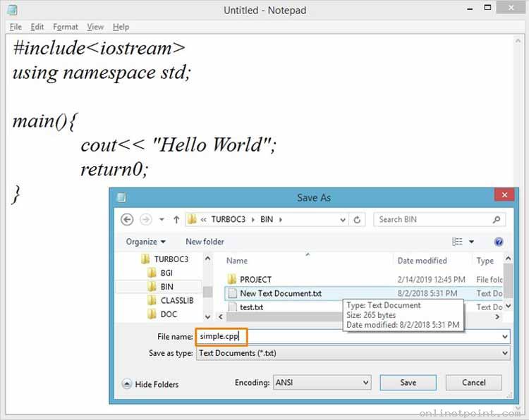Click the Save button
Screen dimensions: 529x420
[x=408, y=383]
